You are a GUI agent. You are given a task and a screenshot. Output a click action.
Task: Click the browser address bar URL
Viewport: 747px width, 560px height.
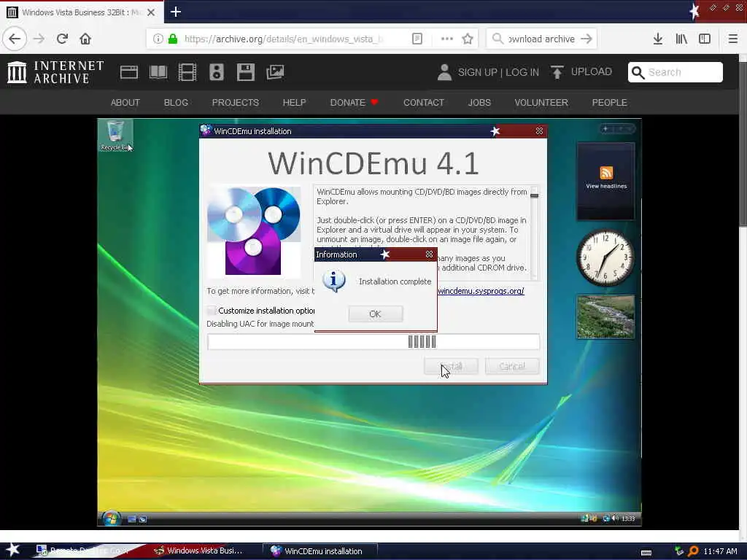(x=284, y=39)
